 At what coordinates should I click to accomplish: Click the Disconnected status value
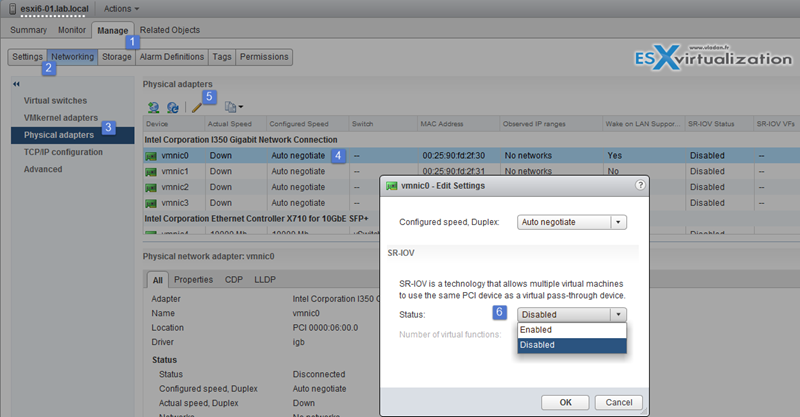(x=319, y=374)
